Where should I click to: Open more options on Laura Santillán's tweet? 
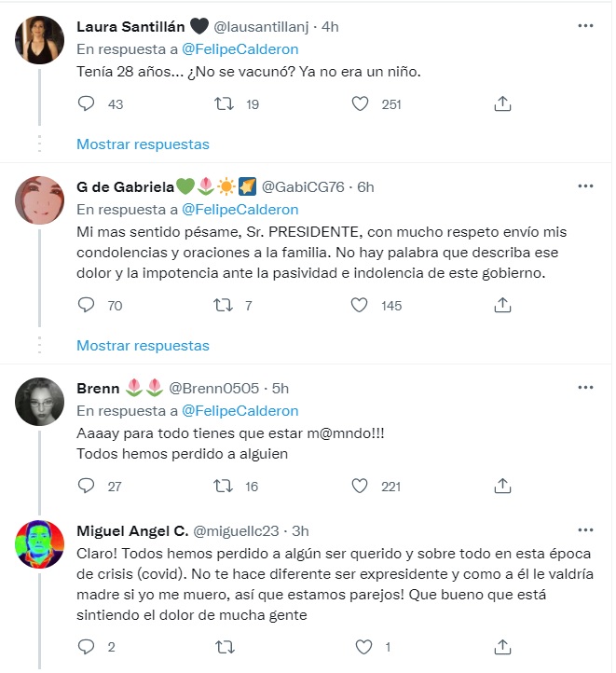[585, 26]
